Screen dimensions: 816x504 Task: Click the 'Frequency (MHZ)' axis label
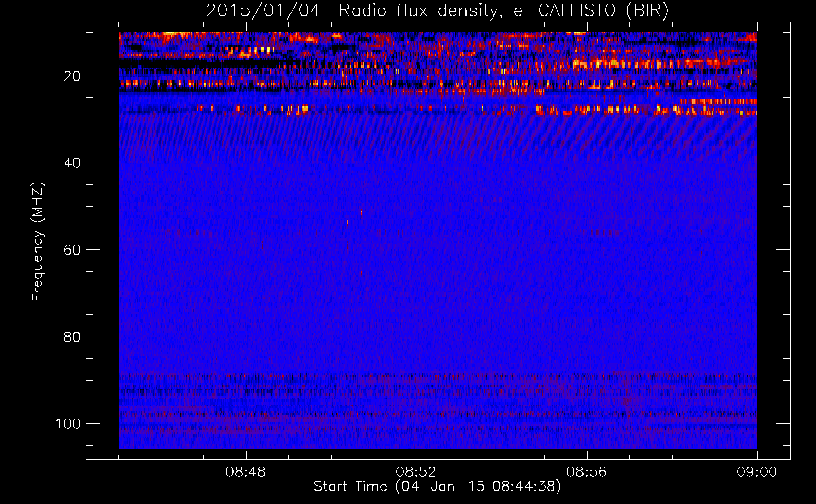[x=38, y=241]
